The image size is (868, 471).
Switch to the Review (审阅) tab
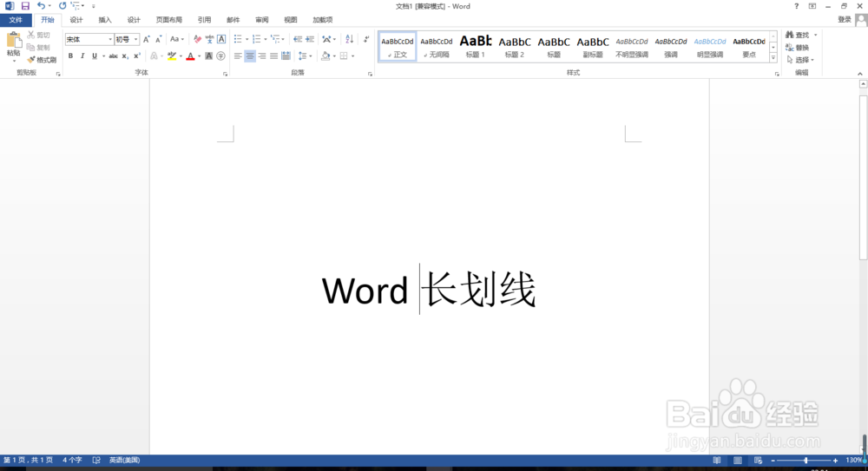click(x=262, y=20)
